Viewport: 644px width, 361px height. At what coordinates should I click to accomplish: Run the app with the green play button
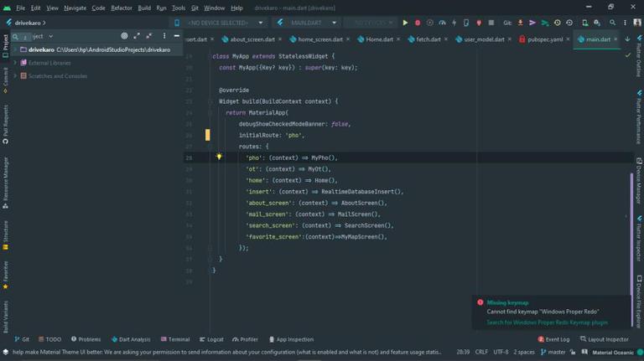point(405,23)
